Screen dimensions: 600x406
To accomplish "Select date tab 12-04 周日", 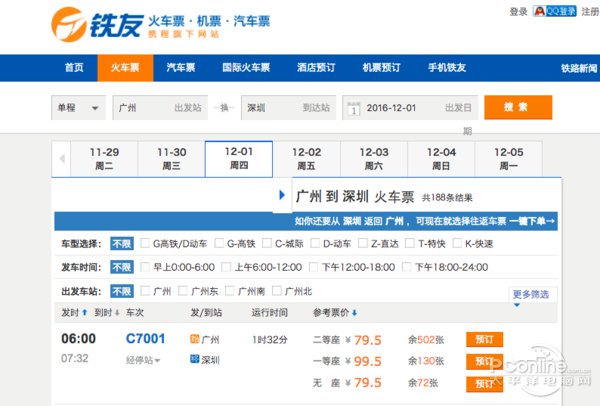I will [441, 159].
